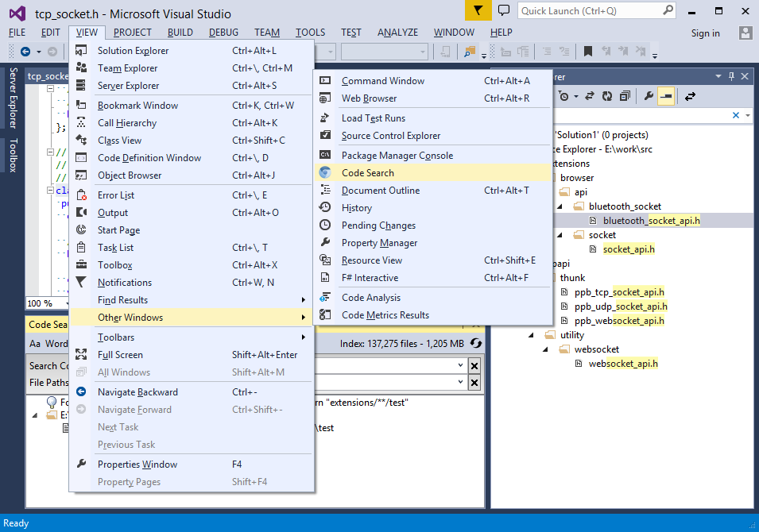This screenshot has height=532, width=759.
Task: Open the Navigate Backward history dropdown arrow
Action: click(39, 52)
